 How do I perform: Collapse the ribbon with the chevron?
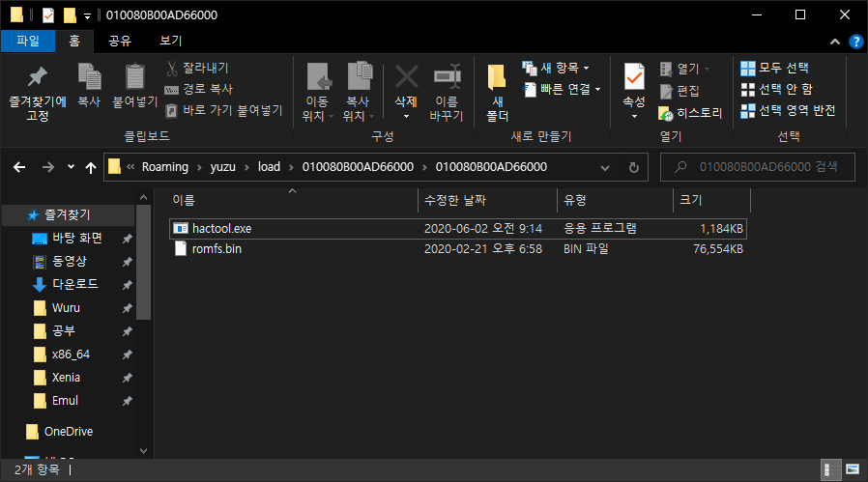[835, 42]
